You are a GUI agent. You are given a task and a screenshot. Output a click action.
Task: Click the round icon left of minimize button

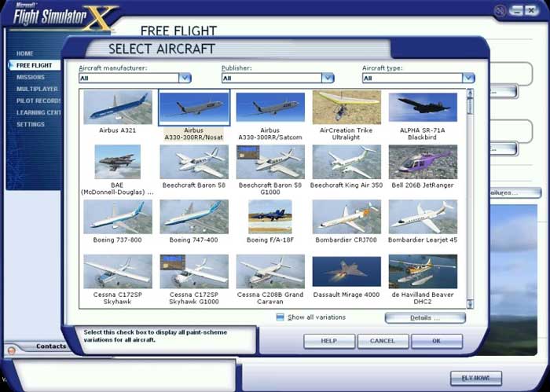pos(500,11)
